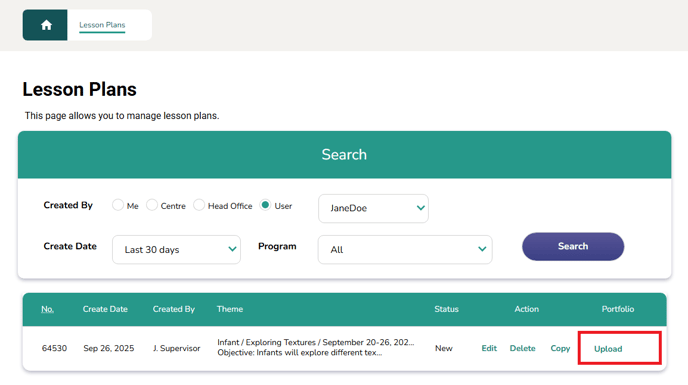Click the Created By filter label
The height and width of the screenshot is (385, 688).
pos(68,205)
